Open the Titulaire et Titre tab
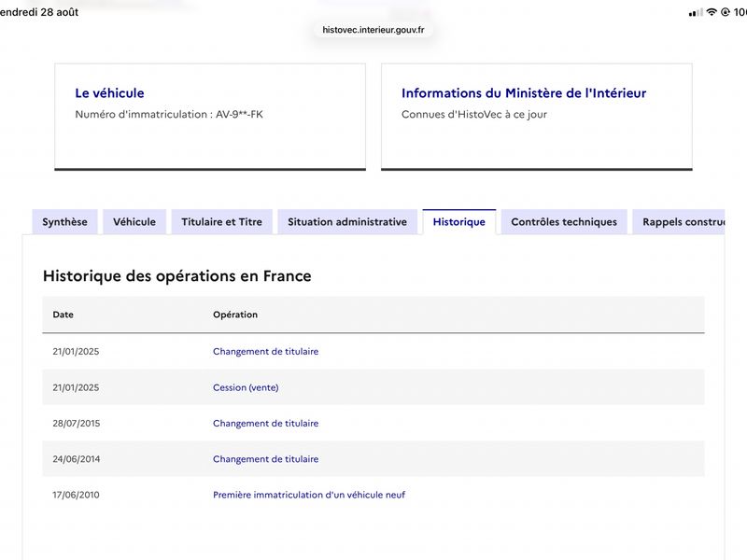Screen dimensions: 747x560 coord(221,222)
